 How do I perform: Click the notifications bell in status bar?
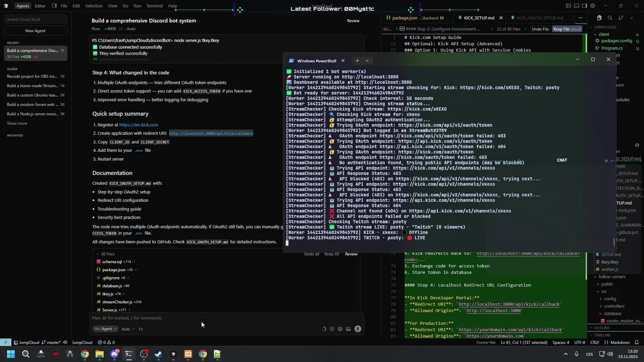tap(635, 342)
